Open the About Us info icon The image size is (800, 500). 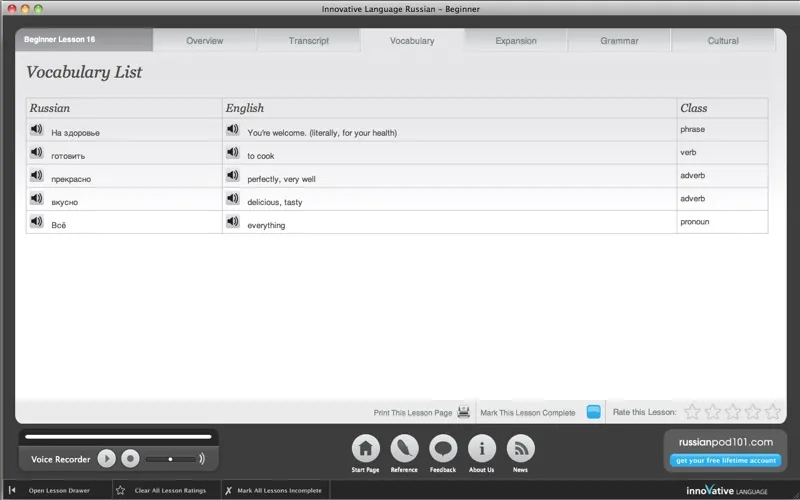(482, 449)
